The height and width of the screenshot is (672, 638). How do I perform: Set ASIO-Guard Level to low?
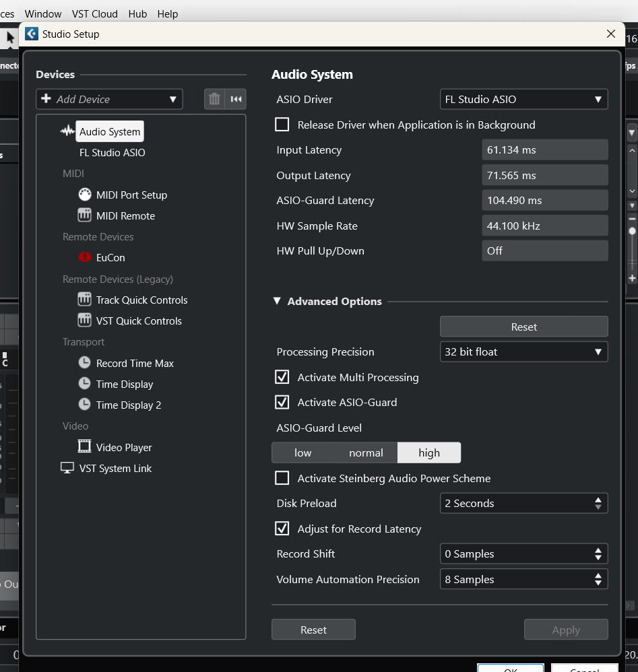(x=302, y=453)
